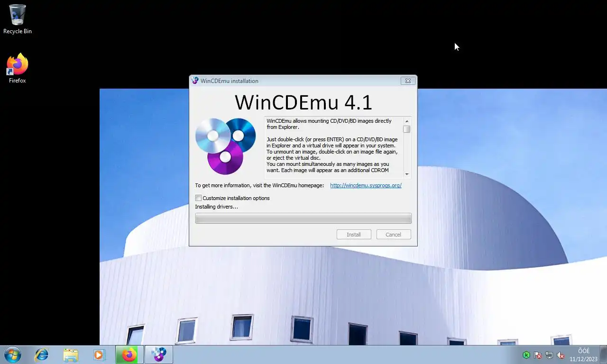
Task: Open Windows Explorer folder on the taskbar
Action: [71, 355]
